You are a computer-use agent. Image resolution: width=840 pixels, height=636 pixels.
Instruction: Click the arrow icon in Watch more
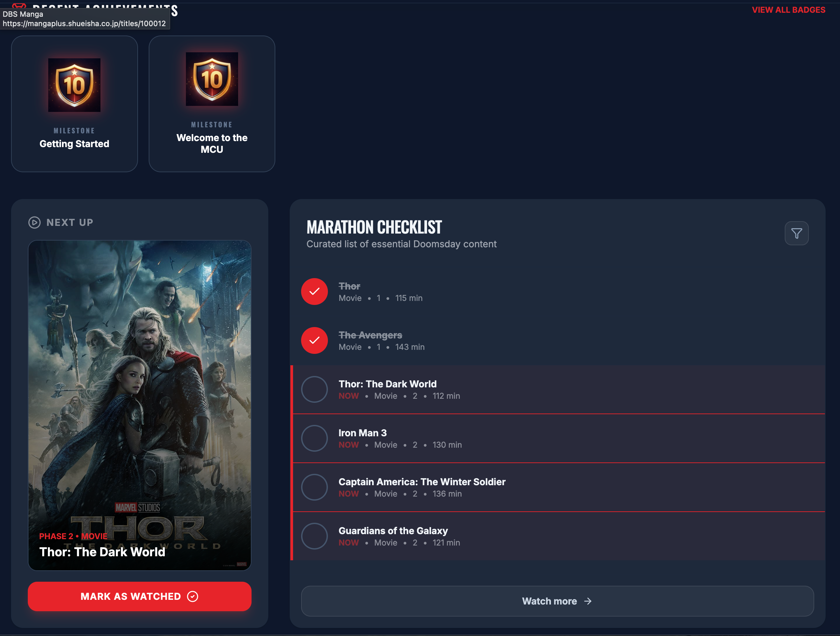click(588, 601)
